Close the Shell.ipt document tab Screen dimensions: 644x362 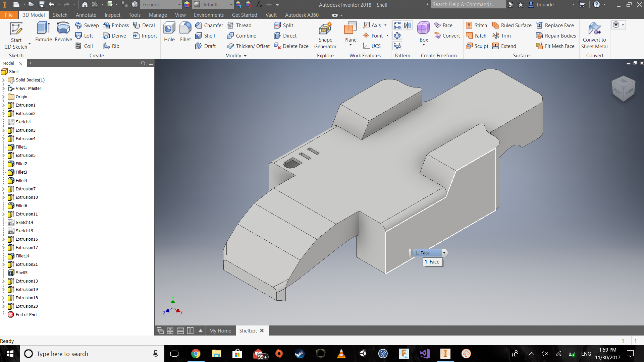262,330
